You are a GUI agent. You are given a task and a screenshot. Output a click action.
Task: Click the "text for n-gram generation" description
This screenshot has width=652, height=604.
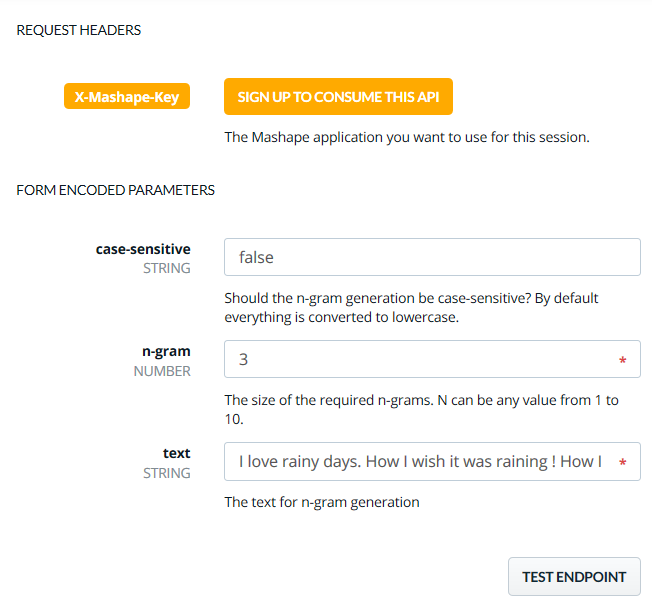322,502
